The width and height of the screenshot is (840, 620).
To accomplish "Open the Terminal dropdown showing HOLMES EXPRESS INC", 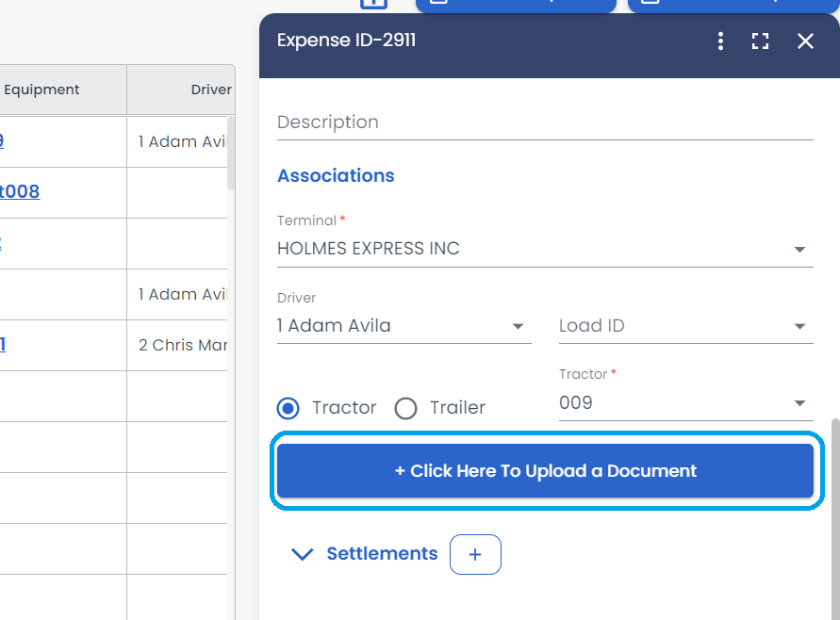I will pos(545,249).
